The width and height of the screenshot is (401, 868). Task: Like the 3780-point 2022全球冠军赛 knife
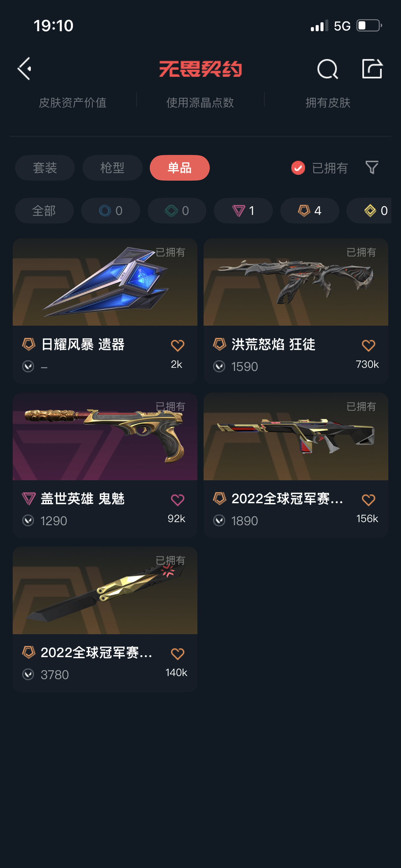click(177, 654)
